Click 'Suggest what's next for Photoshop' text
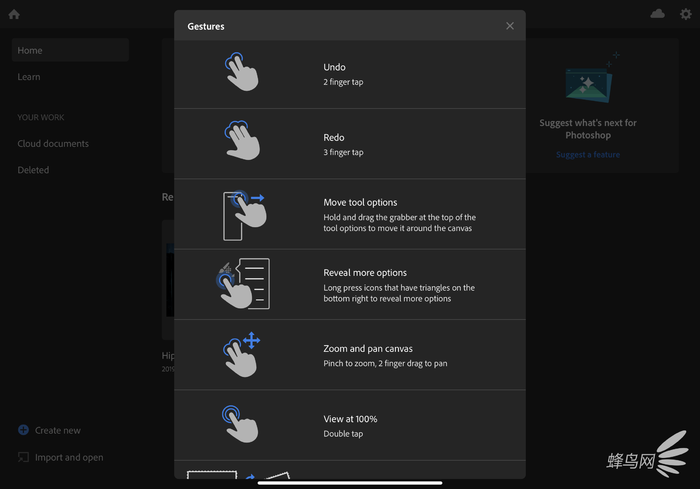The width and height of the screenshot is (700, 489). point(588,129)
